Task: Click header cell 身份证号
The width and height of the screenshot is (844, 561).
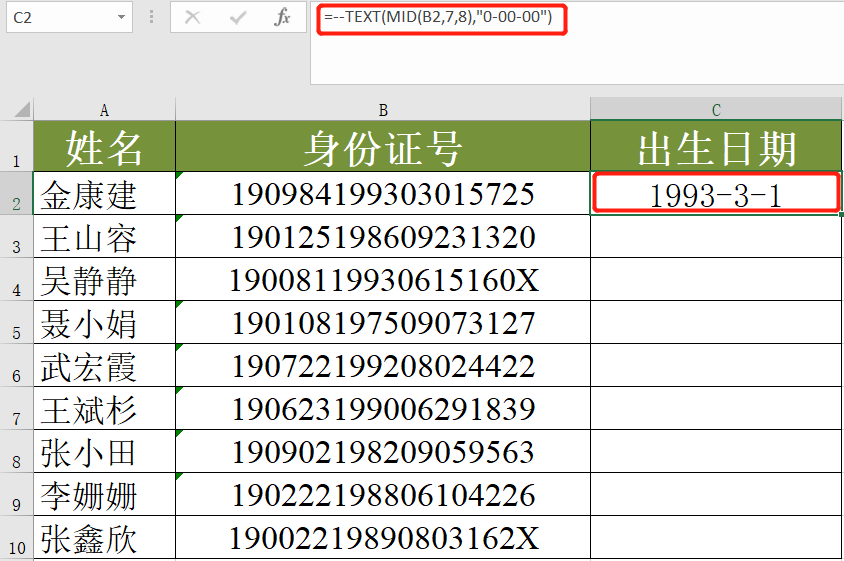Action: (x=383, y=146)
